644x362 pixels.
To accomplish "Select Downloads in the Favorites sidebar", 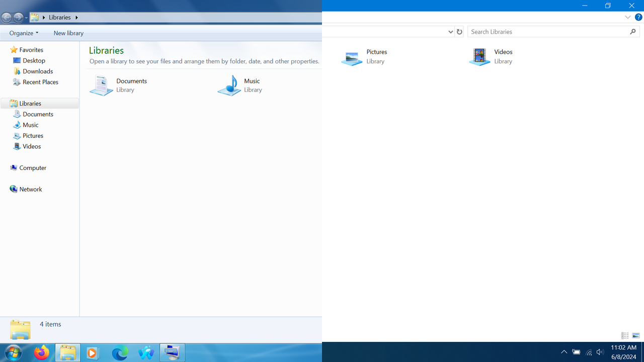I will [37, 71].
